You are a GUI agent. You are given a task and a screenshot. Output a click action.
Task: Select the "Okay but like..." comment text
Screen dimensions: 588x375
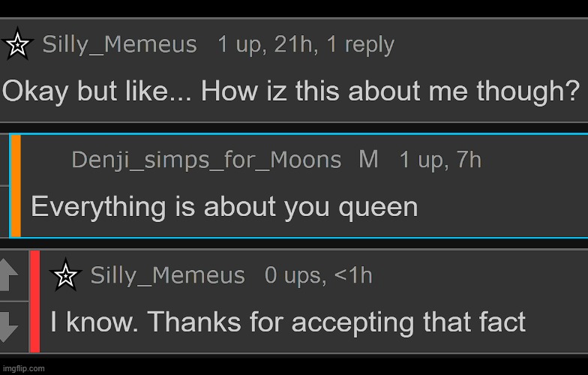[290, 91]
